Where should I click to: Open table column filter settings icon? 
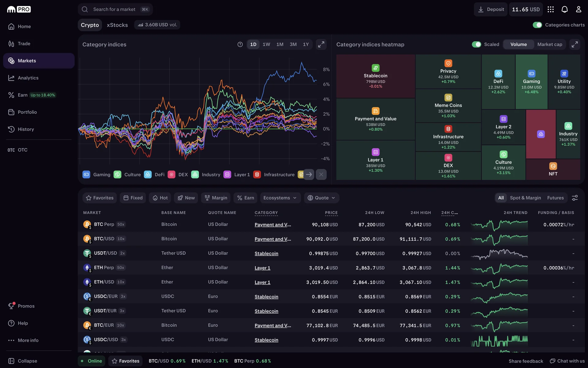coord(575,198)
